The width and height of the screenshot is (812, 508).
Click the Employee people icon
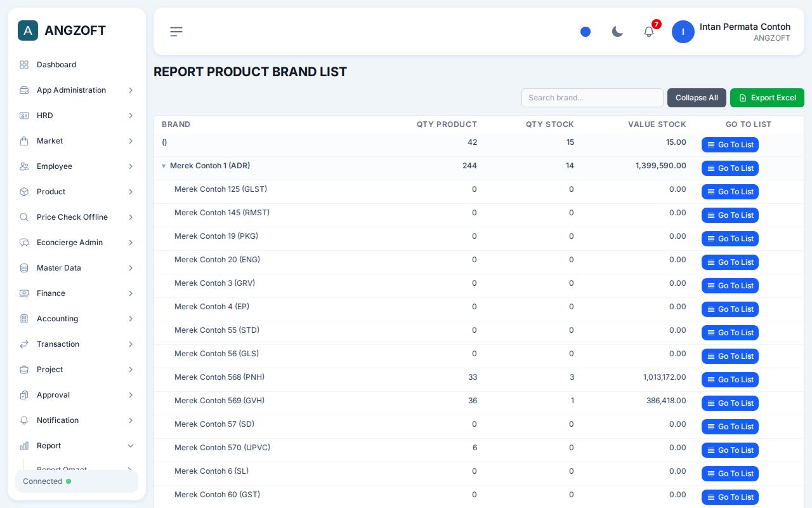pyautogui.click(x=24, y=166)
